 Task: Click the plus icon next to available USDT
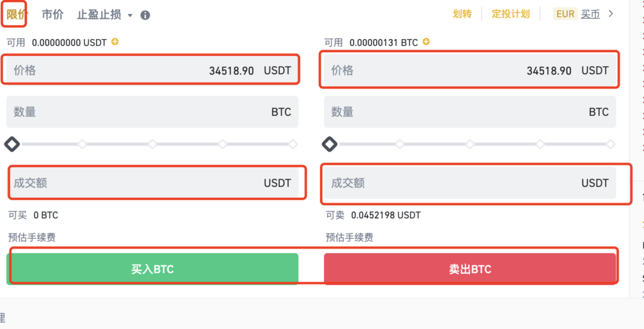click(x=116, y=42)
